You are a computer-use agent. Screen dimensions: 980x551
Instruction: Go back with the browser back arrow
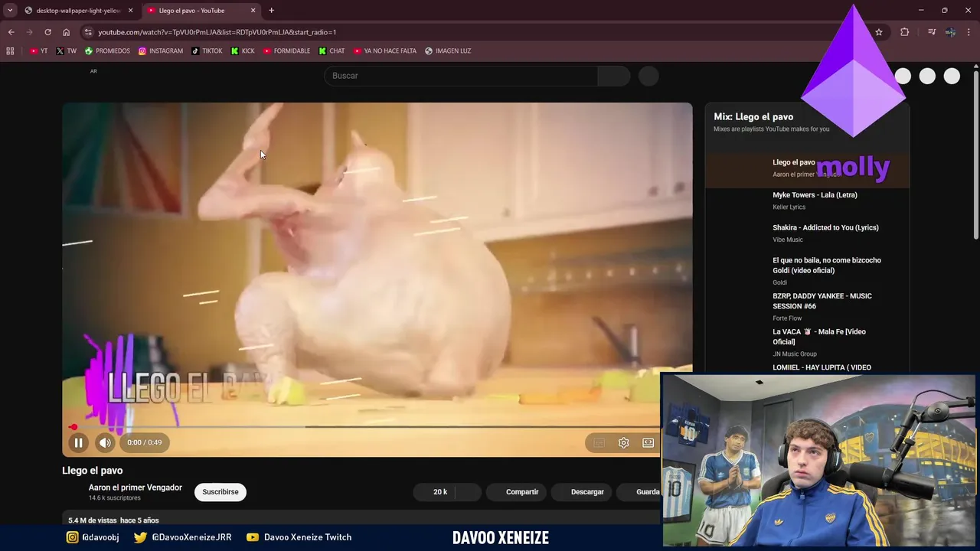[11, 32]
